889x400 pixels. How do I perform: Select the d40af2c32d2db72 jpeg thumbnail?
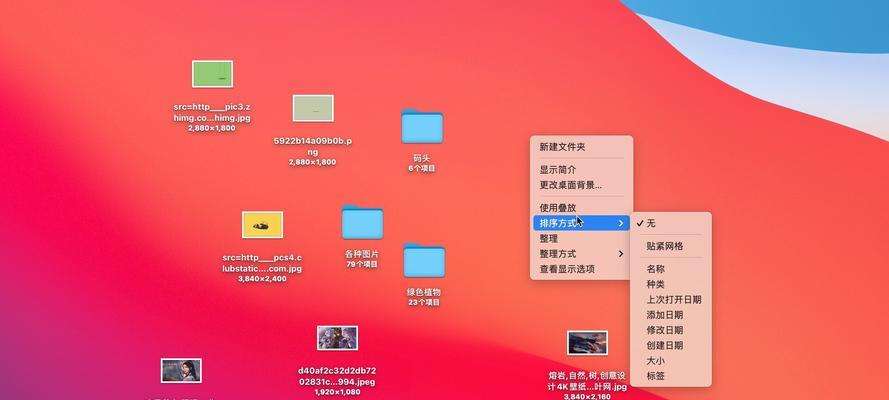pyautogui.click(x=337, y=338)
